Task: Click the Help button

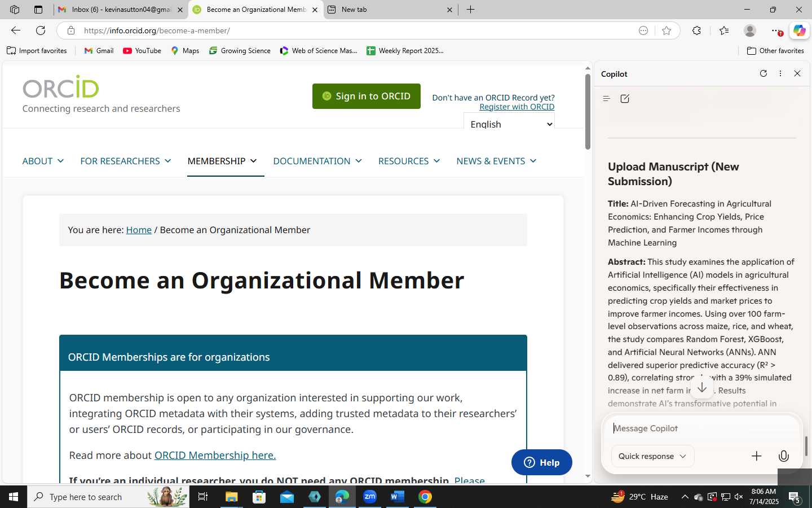Action: [x=541, y=462]
